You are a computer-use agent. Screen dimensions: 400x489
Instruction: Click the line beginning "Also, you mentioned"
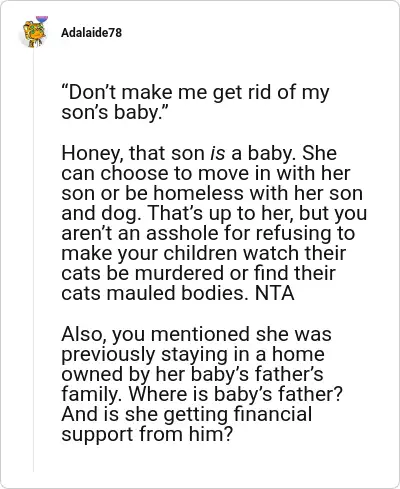[196, 334]
